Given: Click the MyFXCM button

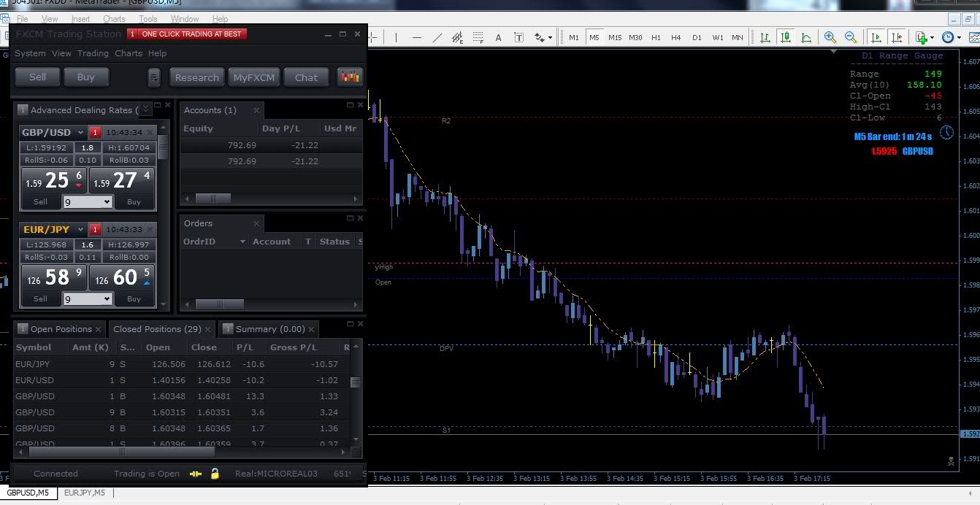Looking at the screenshot, I should [x=253, y=77].
